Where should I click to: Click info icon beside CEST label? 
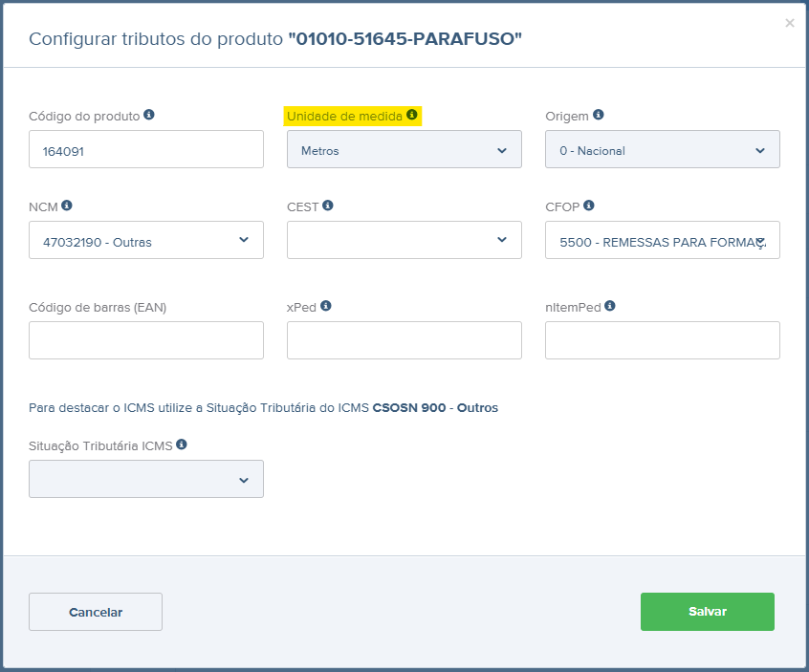pos(328,206)
